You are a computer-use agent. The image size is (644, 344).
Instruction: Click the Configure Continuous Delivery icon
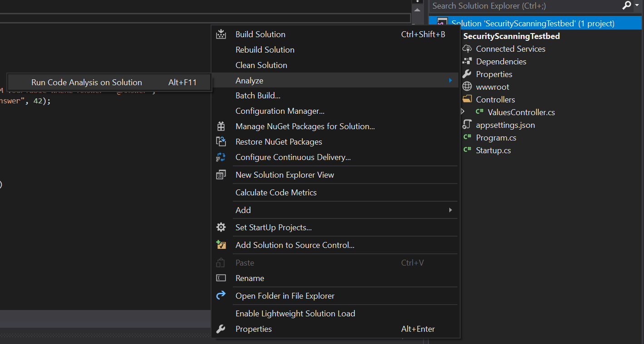pos(221,157)
